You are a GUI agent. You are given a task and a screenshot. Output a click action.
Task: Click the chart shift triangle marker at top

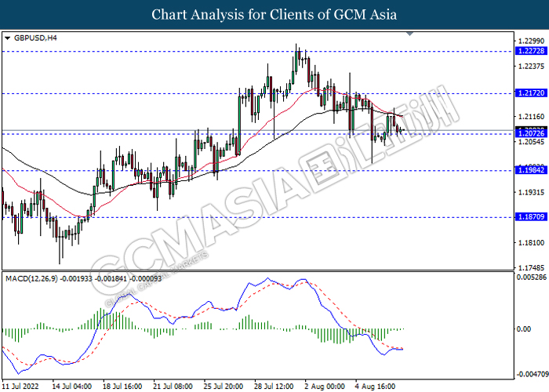[x=410, y=34]
